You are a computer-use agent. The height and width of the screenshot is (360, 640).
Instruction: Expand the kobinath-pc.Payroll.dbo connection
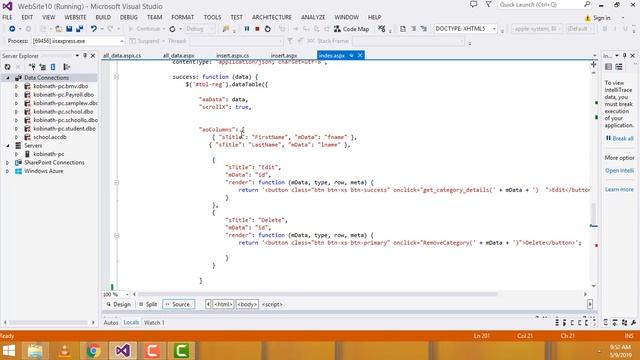[16, 95]
